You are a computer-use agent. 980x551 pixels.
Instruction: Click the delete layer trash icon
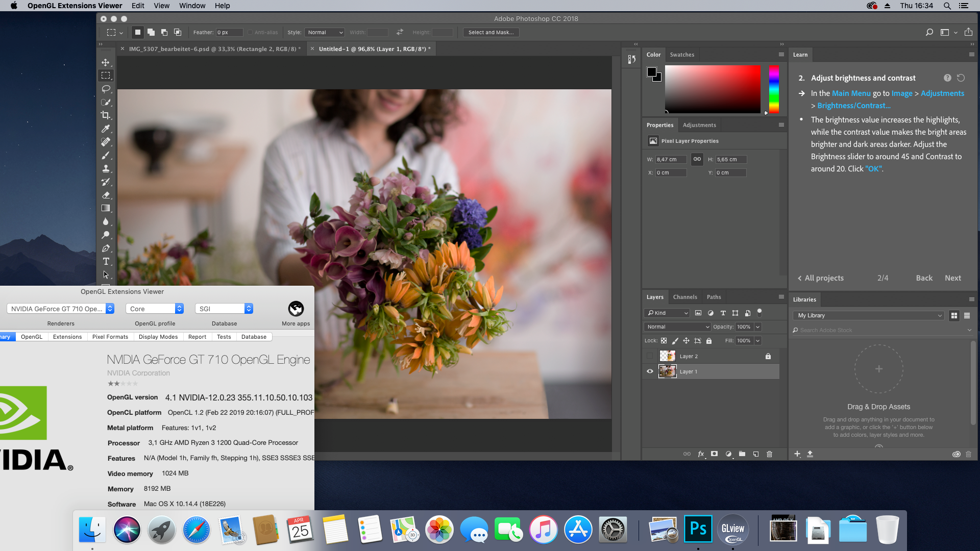(770, 454)
